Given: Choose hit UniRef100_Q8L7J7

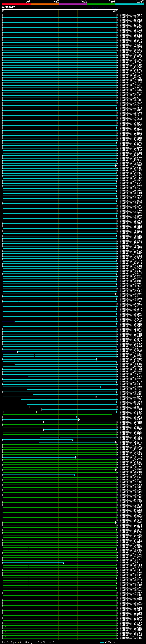Looking at the screenshot, I should (x=131, y=75).
